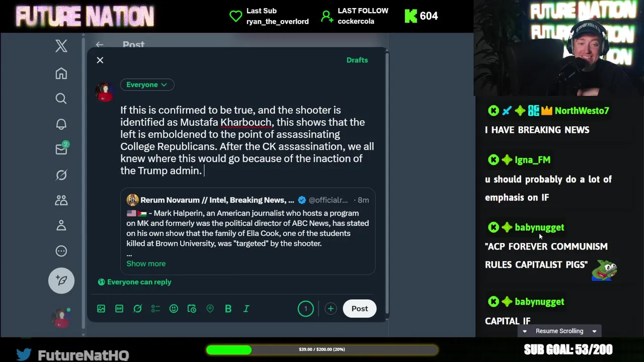Click chat username NorthWesto7
644x362 pixels.
[582, 111]
